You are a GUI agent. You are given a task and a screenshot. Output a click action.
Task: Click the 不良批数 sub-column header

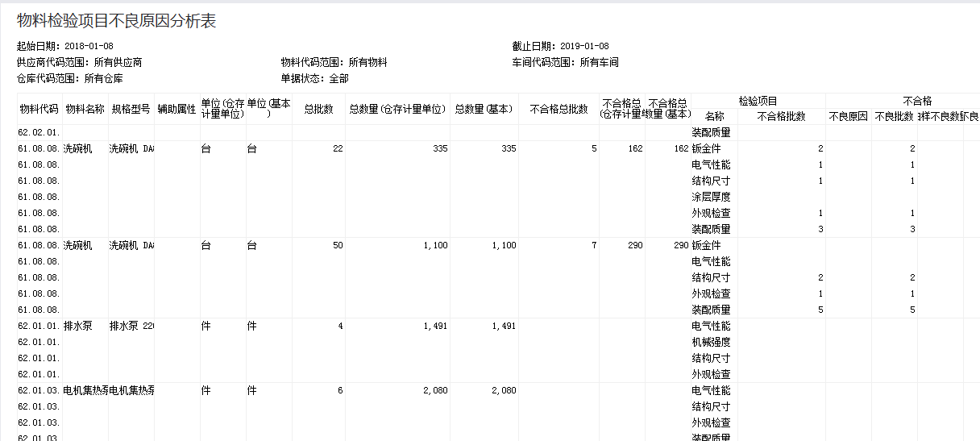point(895,116)
